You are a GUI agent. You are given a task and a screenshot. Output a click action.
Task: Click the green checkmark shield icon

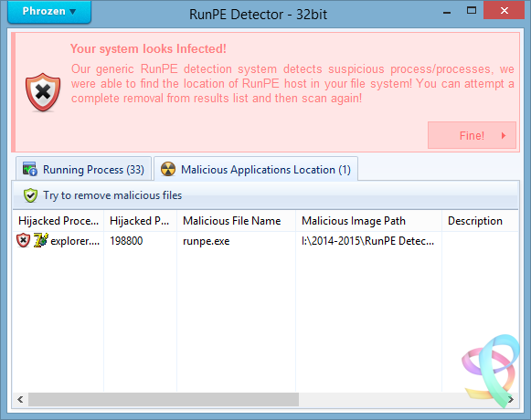pyautogui.click(x=30, y=195)
